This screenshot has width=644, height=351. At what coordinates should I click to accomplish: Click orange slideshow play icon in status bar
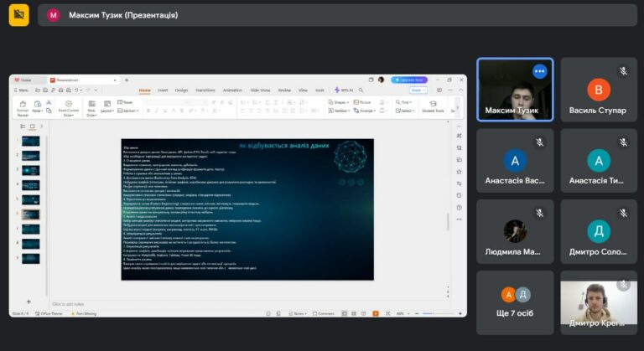click(x=376, y=313)
